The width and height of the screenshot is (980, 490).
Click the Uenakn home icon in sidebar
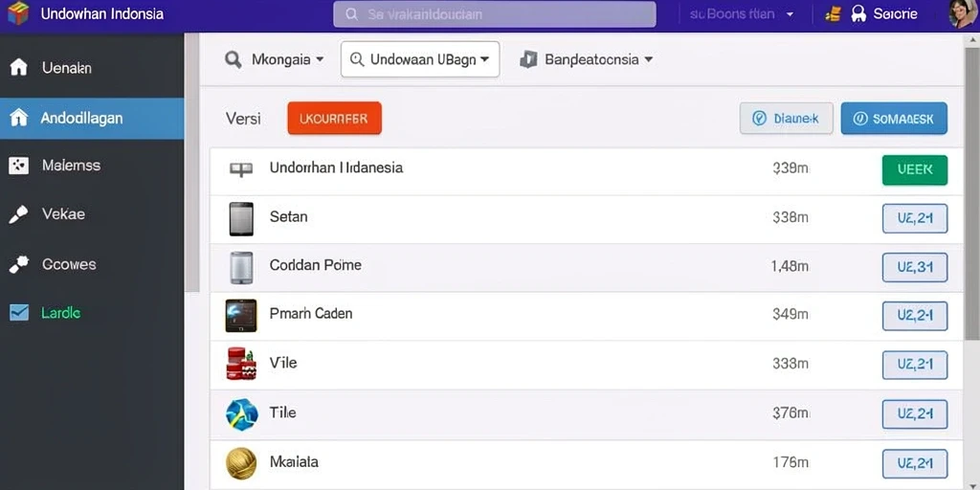pos(19,68)
